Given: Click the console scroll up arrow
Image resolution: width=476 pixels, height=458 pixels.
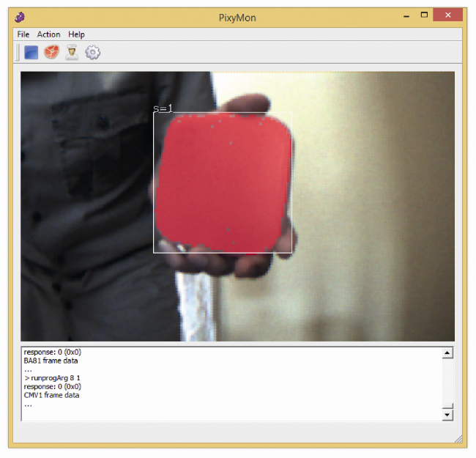Looking at the screenshot, I should [447, 353].
